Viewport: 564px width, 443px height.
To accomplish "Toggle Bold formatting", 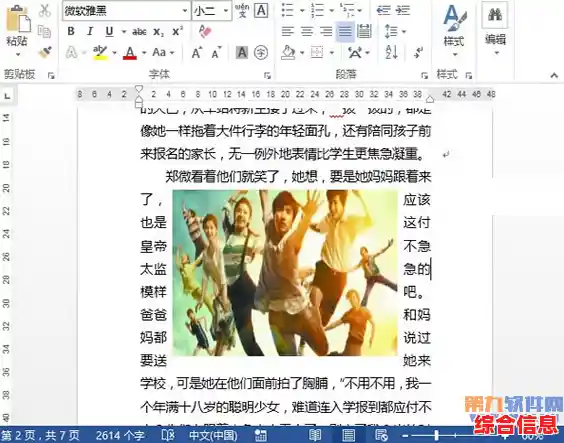I will [x=71, y=31].
